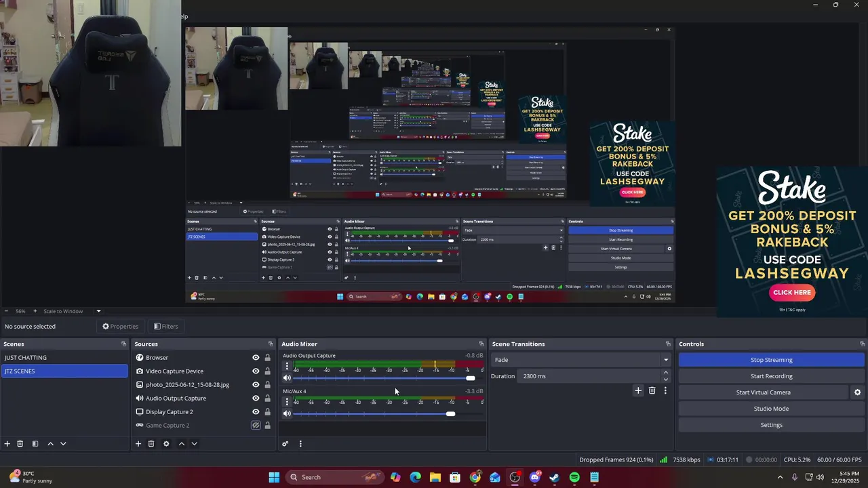Open the Scale to Window dropdown arrow

point(98,311)
